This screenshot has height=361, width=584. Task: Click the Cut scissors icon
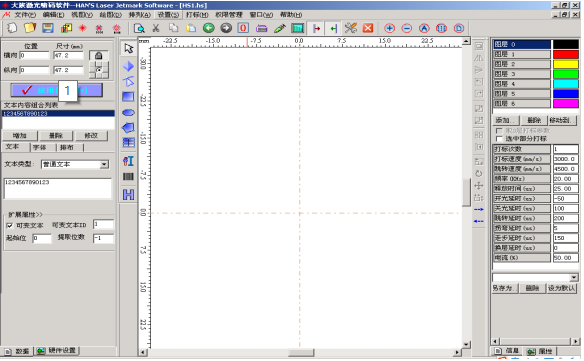pyautogui.click(x=156, y=28)
